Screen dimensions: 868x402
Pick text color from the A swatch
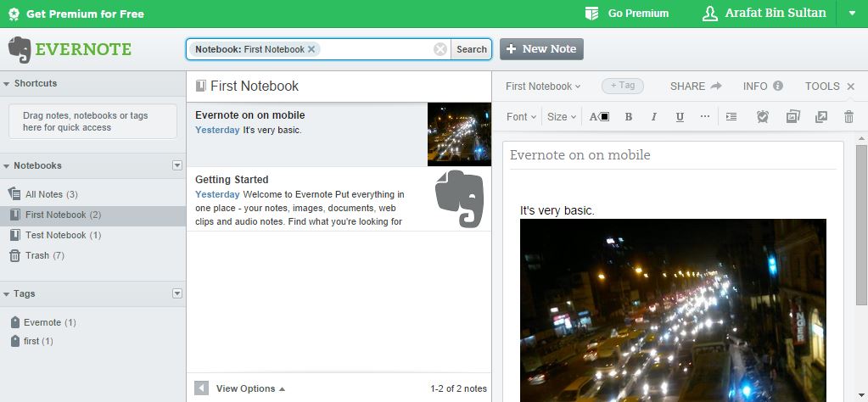coord(599,117)
